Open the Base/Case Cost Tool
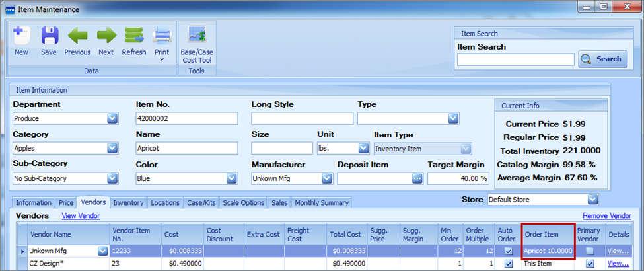The image size is (644, 271). pos(197,36)
